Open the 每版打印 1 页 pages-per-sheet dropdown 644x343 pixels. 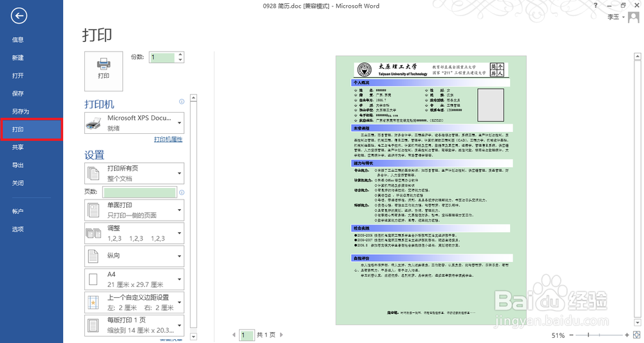(x=135, y=325)
